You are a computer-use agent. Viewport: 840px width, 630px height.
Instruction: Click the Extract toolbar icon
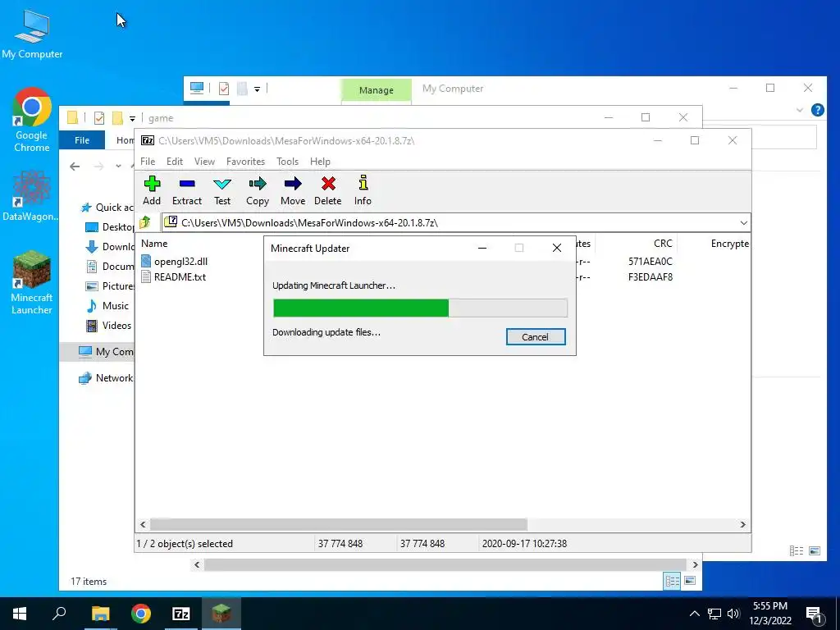(187, 190)
